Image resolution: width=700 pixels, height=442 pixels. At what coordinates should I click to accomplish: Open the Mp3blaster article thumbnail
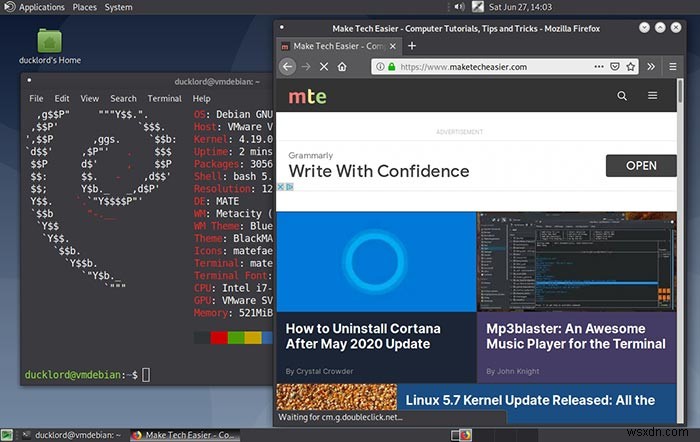click(577, 262)
